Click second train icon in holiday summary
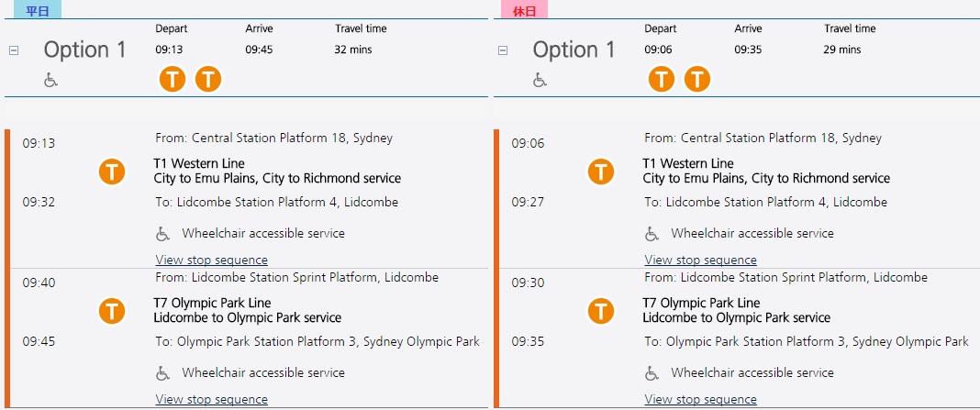The image size is (980, 410). pos(697,79)
